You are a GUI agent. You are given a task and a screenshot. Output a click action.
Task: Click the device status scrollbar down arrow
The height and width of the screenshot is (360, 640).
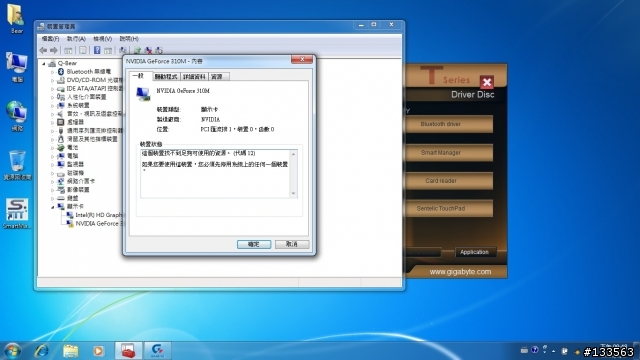pyautogui.click(x=293, y=193)
